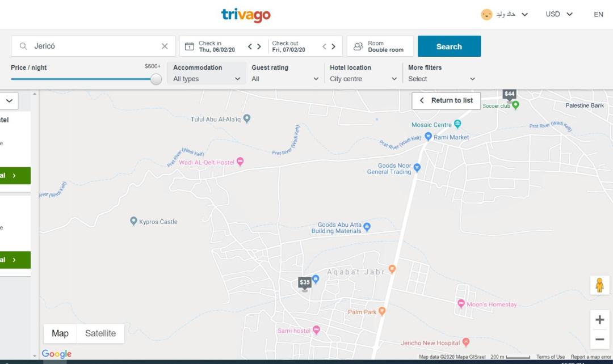Click the price per night slider handle

coord(156,79)
